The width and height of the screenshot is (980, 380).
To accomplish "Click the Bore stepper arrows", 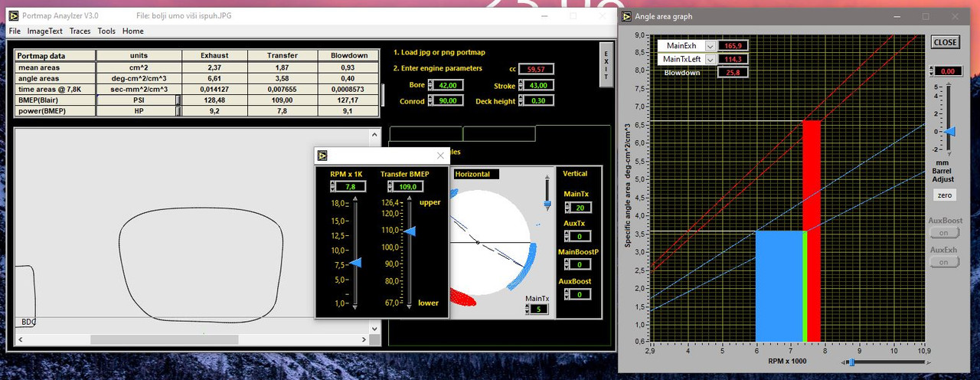I will point(430,85).
